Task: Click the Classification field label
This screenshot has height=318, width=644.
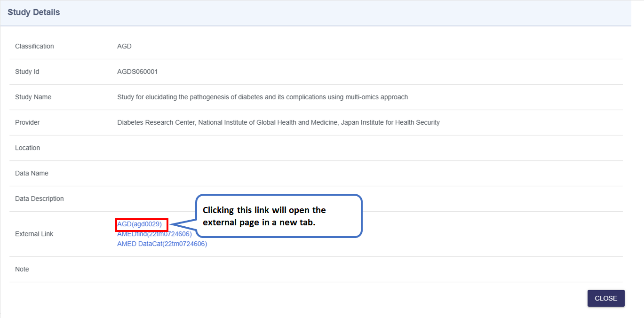Action: [x=34, y=47]
